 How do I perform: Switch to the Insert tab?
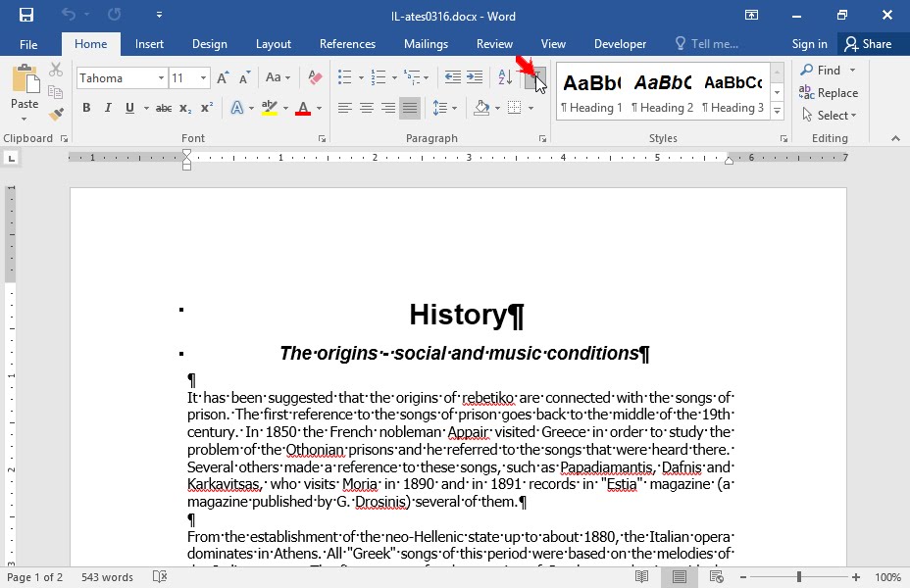(x=149, y=44)
